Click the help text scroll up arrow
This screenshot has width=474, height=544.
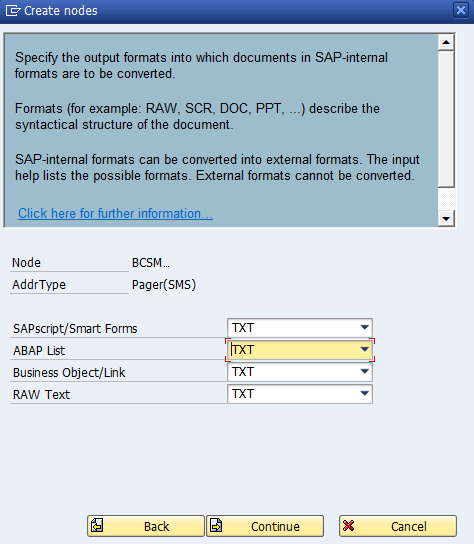tap(446, 42)
